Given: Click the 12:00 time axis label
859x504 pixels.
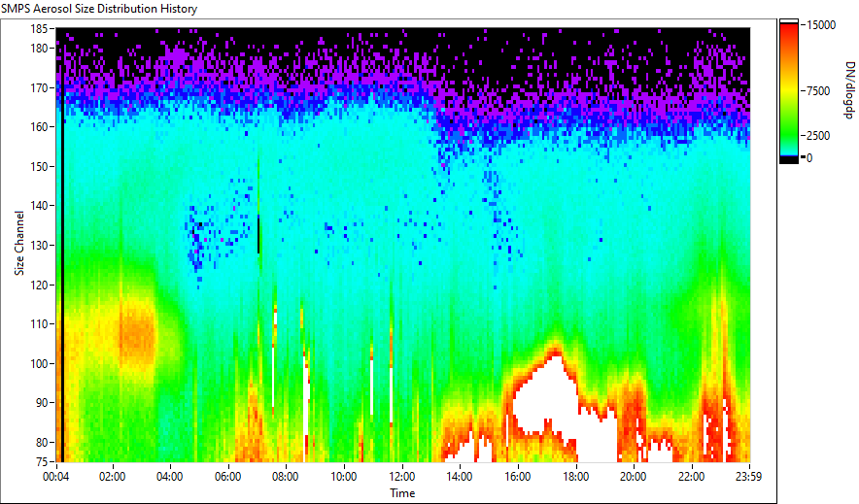Looking at the screenshot, I should 401,477.
